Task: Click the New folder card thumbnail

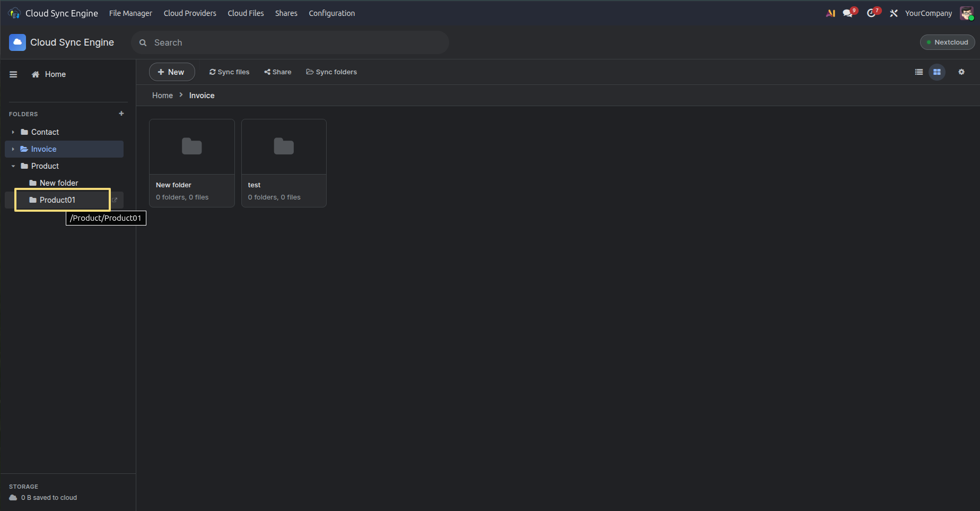Action: [192, 146]
